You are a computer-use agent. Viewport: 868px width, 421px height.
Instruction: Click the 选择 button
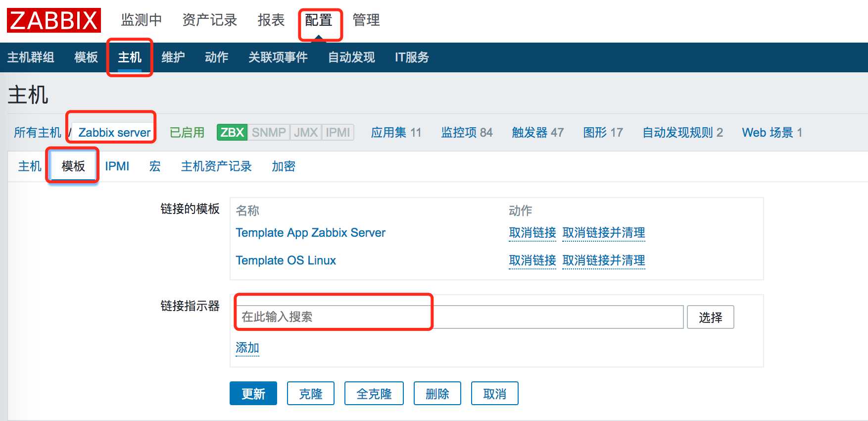[x=711, y=317]
